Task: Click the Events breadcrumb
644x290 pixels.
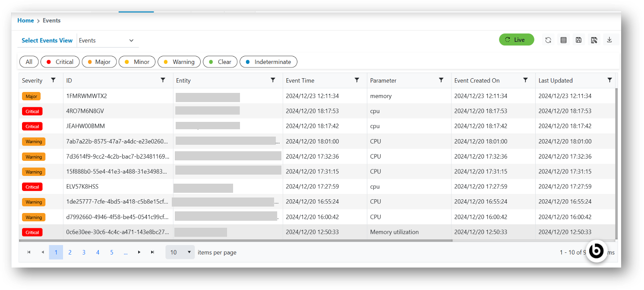Action: coord(51,20)
